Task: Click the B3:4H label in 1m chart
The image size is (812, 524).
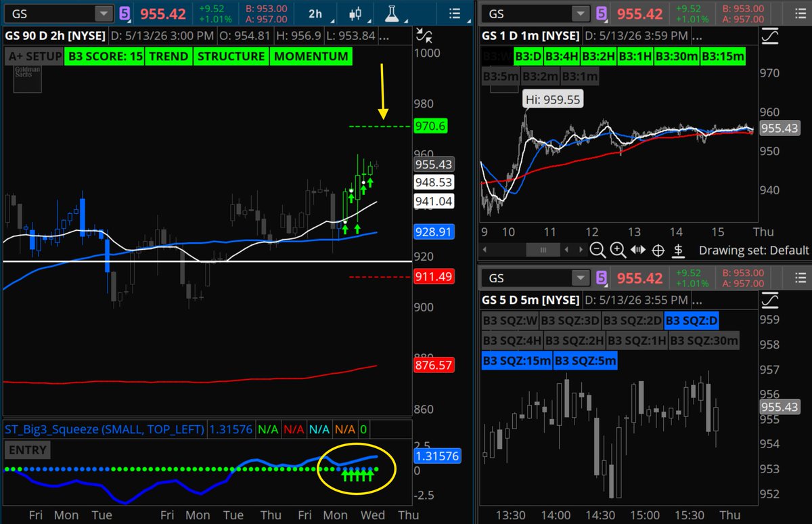Action: 561,57
